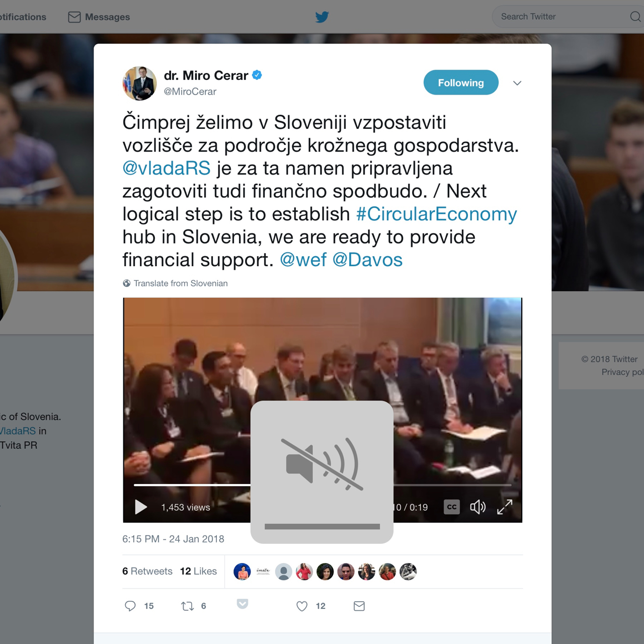Open the @vladaRS mention link
The height and width of the screenshot is (644, 644).
[x=167, y=168]
